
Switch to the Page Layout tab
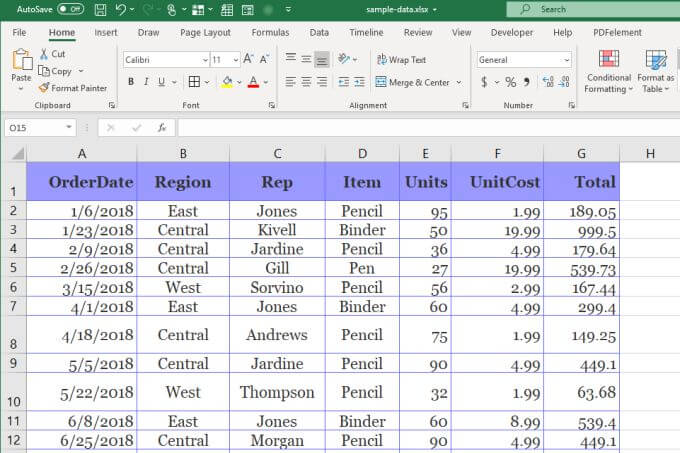click(x=205, y=32)
